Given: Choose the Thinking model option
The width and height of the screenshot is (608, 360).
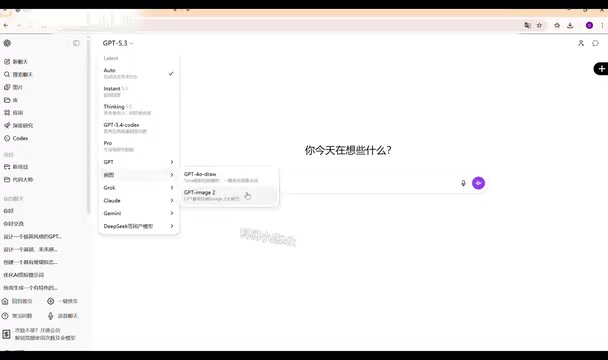Looking at the screenshot, I should click(x=138, y=109).
